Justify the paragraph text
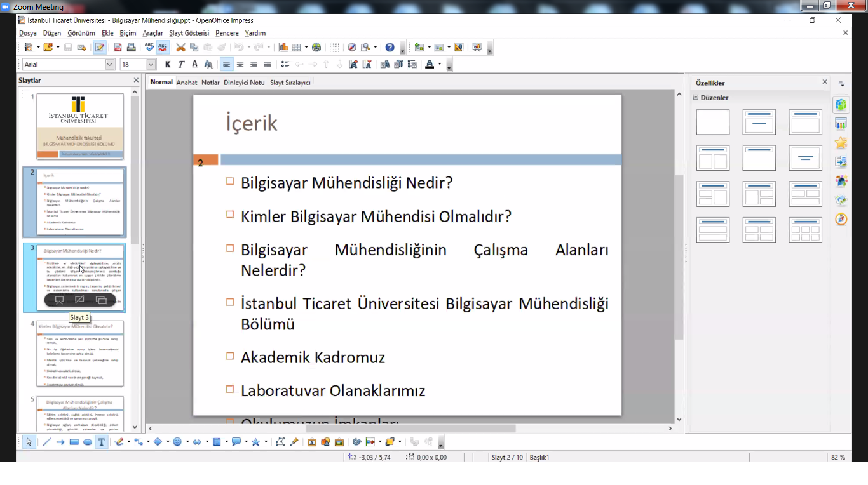The image size is (868, 485). pos(268,64)
